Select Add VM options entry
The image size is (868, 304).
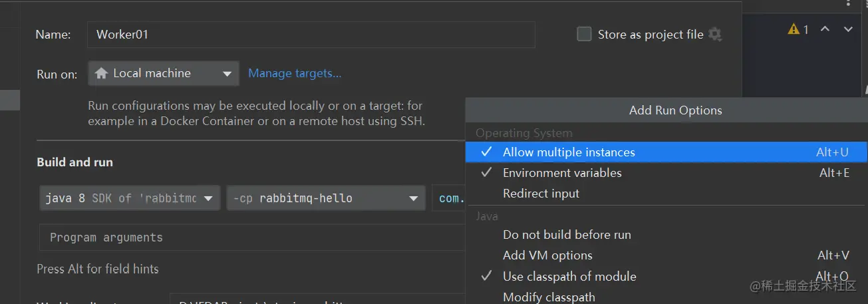click(666, 255)
